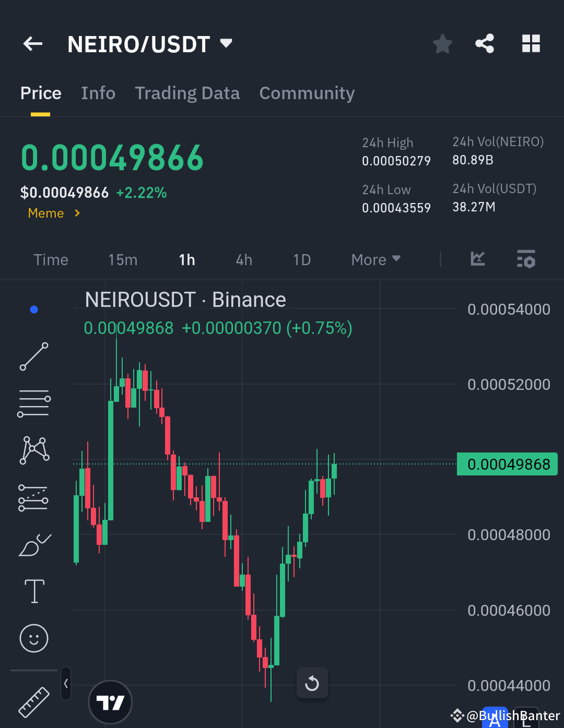Toggle the 1D timeframe
Viewport: 564px width, 728px height.
(302, 259)
